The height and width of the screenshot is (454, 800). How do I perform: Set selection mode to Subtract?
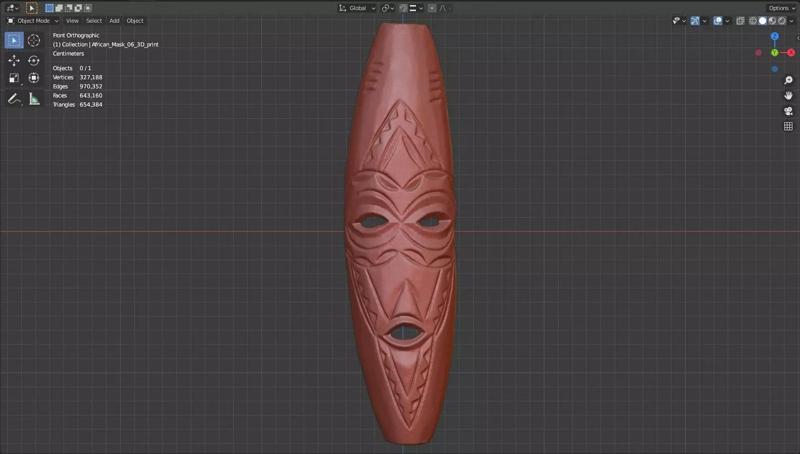tap(68, 8)
